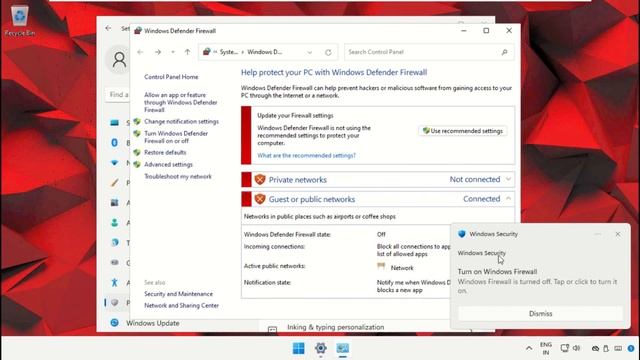Close the Windows Security notification with X

(618, 234)
